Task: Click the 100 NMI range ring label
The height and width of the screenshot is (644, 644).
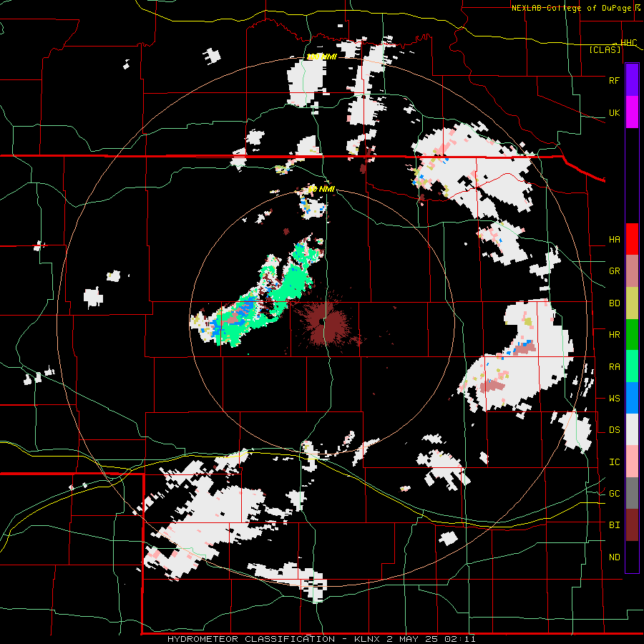Action: click(x=321, y=57)
